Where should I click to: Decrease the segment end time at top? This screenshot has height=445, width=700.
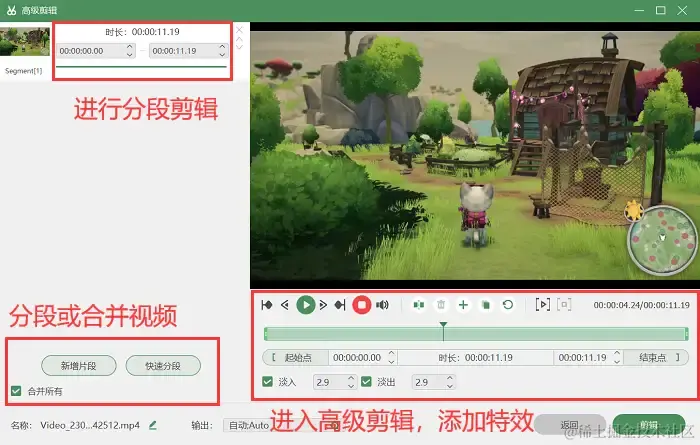(x=222, y=55)
